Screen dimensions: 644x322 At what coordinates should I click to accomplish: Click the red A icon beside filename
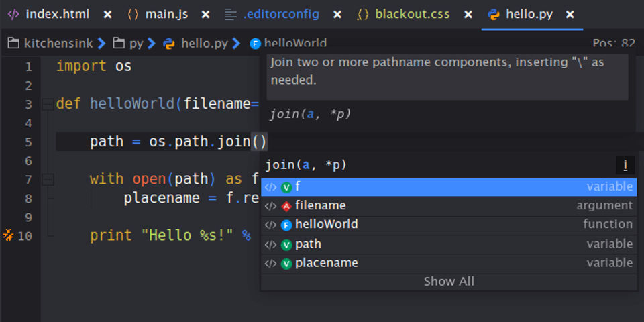point(286,206)
